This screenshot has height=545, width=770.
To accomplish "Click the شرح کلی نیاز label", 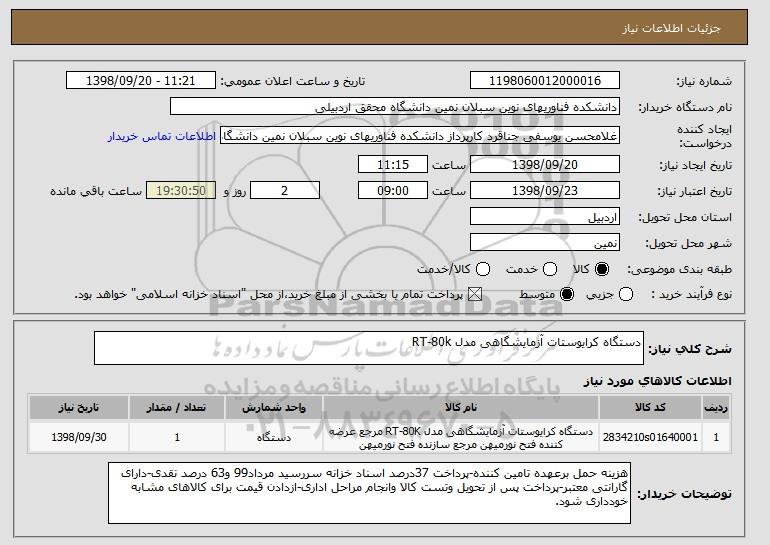I will (690, 349).
